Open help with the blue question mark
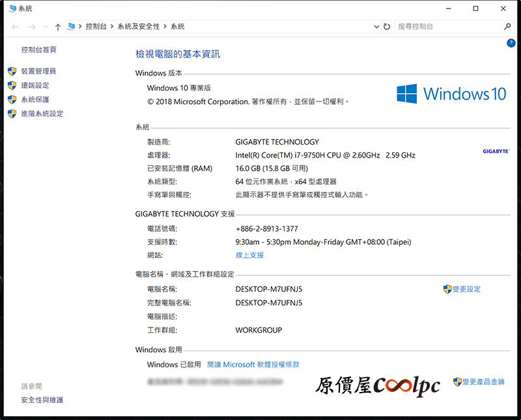Image resolution: width=521 pixels, height=420 pixels. (x=511, y=43)
